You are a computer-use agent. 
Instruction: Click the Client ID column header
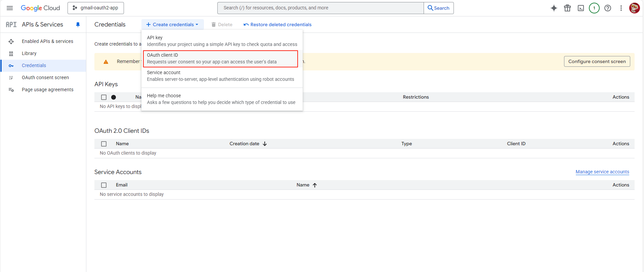coord(516,144)
